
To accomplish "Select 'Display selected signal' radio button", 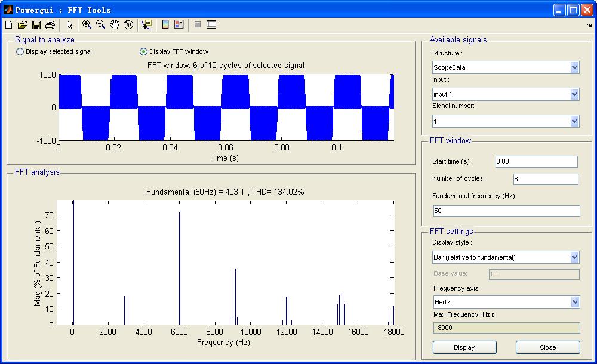I will (20, 52).
